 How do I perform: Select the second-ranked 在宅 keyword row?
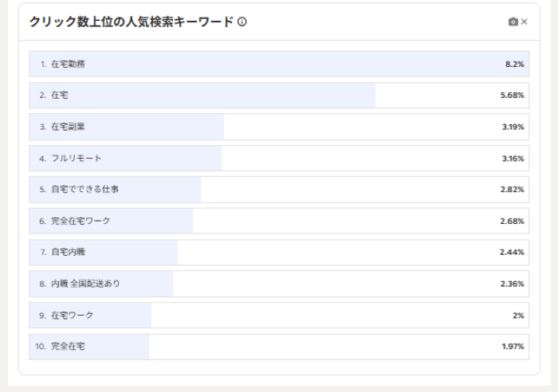(279, 96)
